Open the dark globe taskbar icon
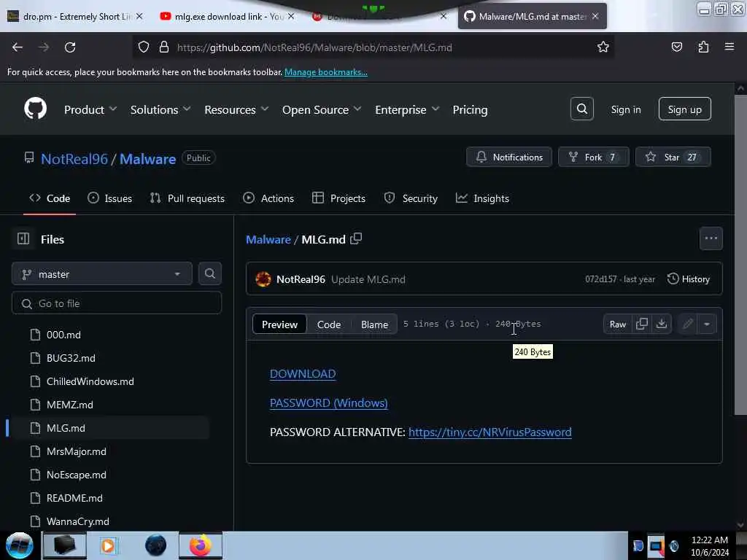 pos(155,545)
